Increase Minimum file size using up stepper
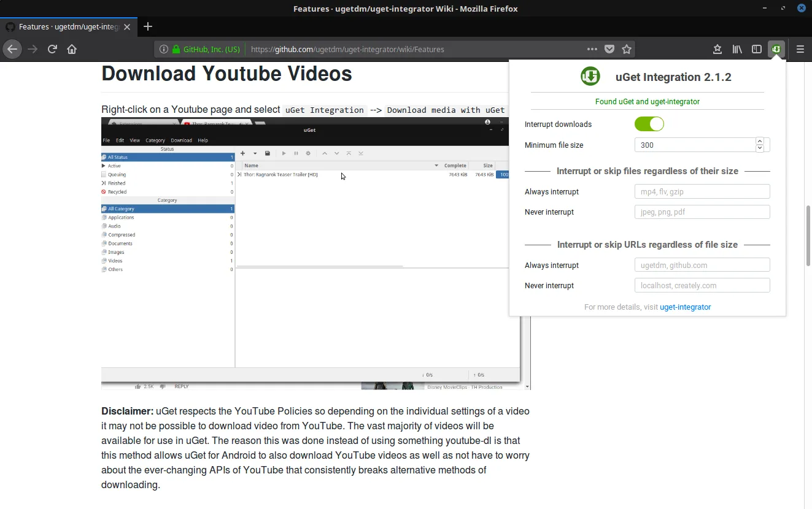This screenshot has width=812, height=509. tap(759, 142)
